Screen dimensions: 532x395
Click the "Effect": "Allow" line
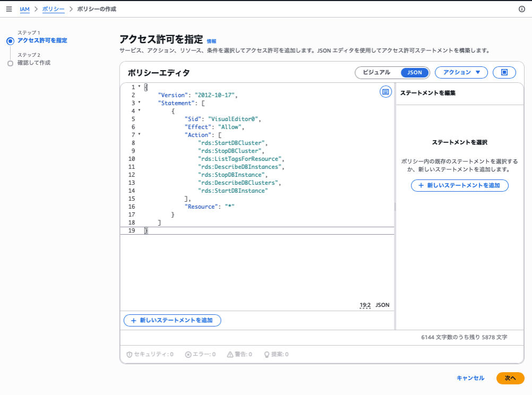click(x=214, y=127)
